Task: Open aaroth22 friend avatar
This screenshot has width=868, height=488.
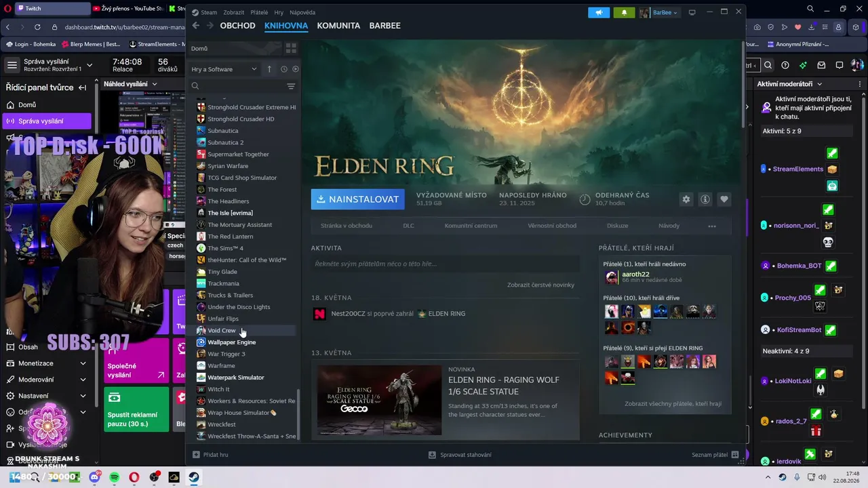Action: click(612, 277)
